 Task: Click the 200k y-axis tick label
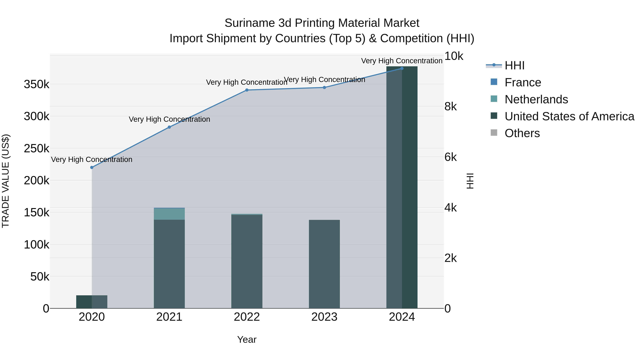[36, 181]
